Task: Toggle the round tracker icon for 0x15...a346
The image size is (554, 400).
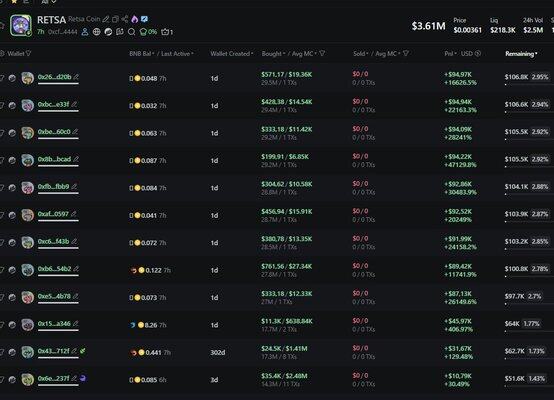Action: [12, 325]
